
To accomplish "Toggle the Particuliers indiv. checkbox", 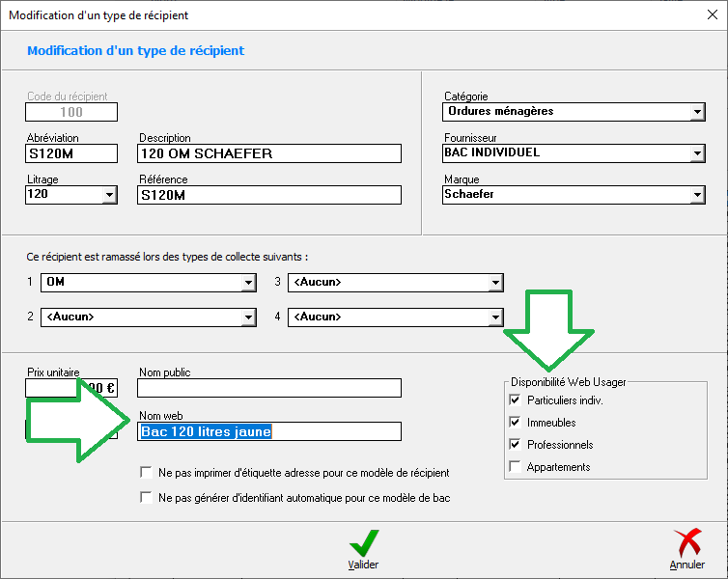I will coord(515,400).
